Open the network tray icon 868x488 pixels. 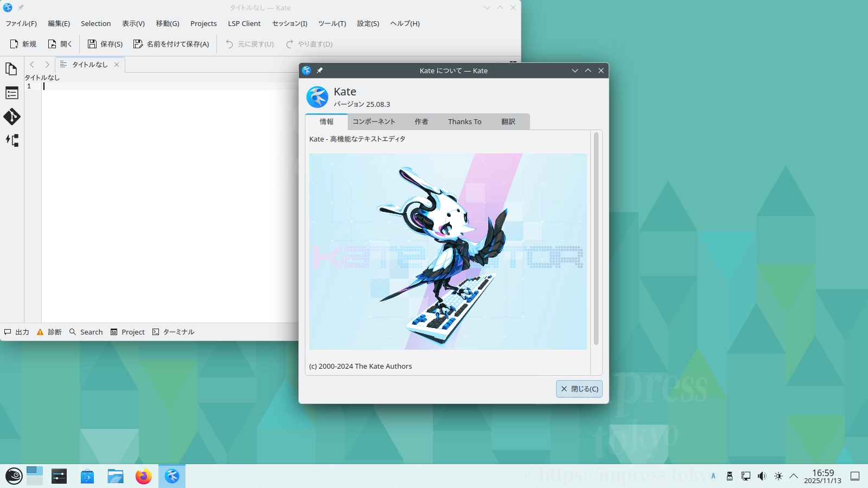point(746,476)
